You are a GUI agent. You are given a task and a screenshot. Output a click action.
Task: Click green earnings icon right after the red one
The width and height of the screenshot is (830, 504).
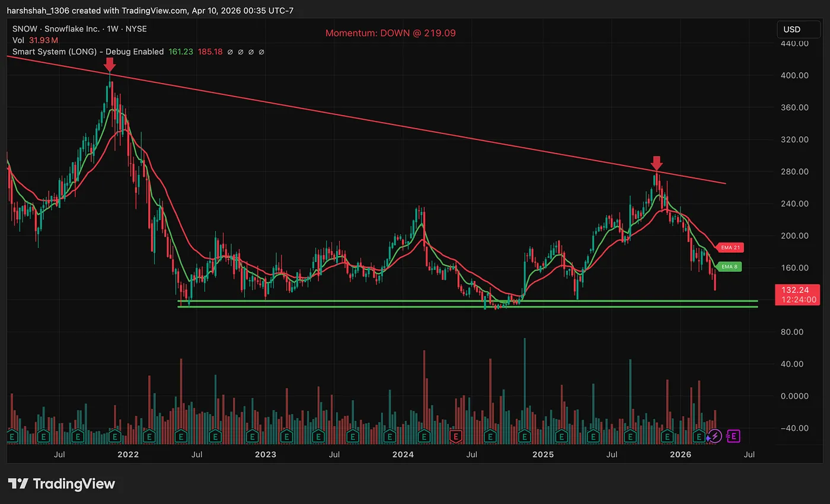[x=490, y=436]
